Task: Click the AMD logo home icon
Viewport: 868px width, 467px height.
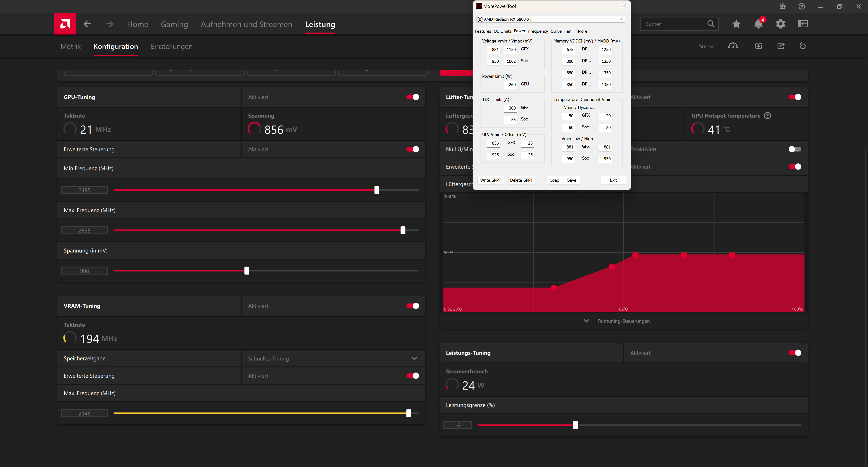Action: 65,24
